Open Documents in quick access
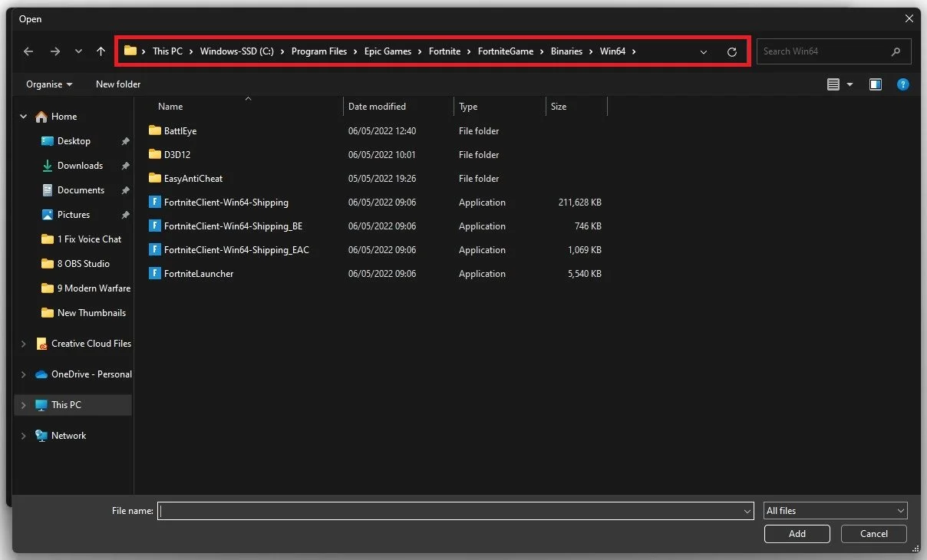Image resolution: width=927 pixels, height=560 pixels. 81,190
